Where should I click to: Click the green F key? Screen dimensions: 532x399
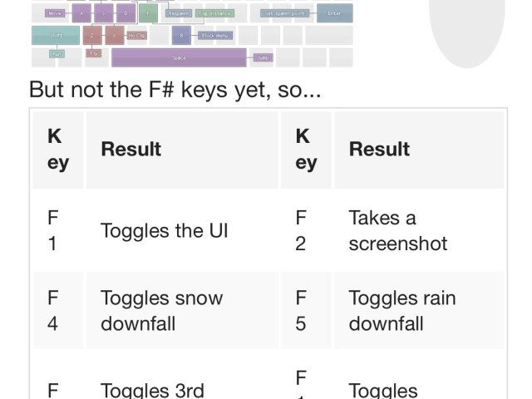click(x=148, y=13)
